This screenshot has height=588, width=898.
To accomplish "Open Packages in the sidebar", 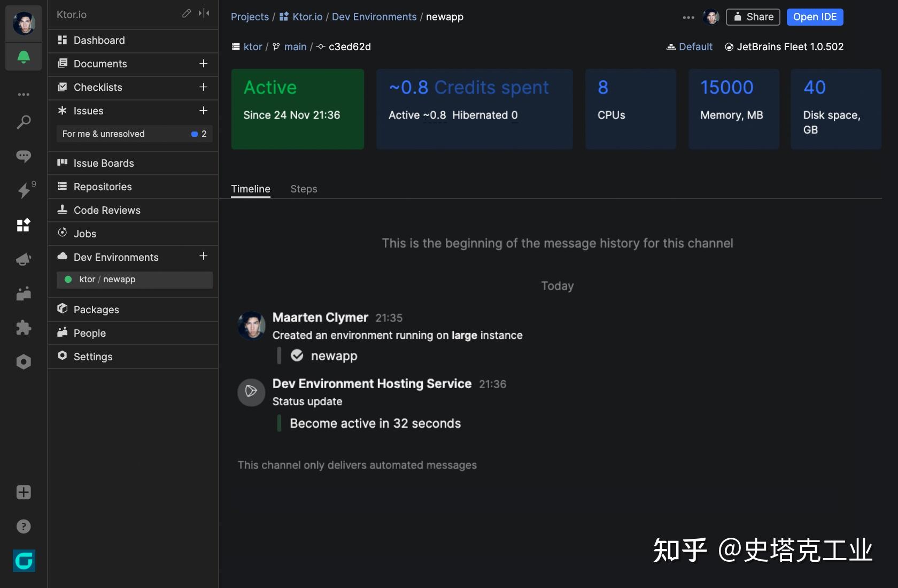I will tap(133, 310).
